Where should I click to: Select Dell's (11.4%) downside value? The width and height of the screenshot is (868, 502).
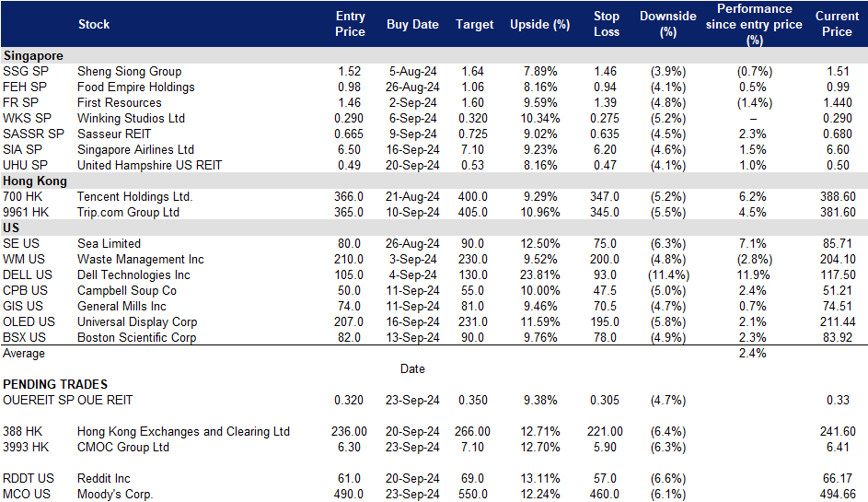tap(668, 274)
